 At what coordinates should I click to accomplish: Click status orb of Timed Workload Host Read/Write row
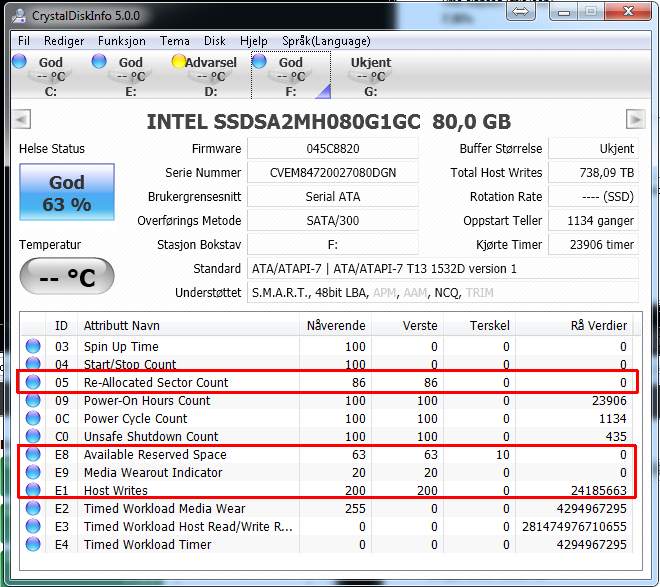(x=33, y=526)
